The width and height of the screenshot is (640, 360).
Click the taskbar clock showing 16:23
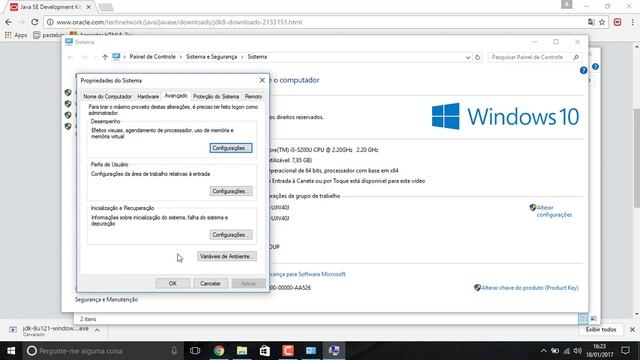[x=600, y=351]
